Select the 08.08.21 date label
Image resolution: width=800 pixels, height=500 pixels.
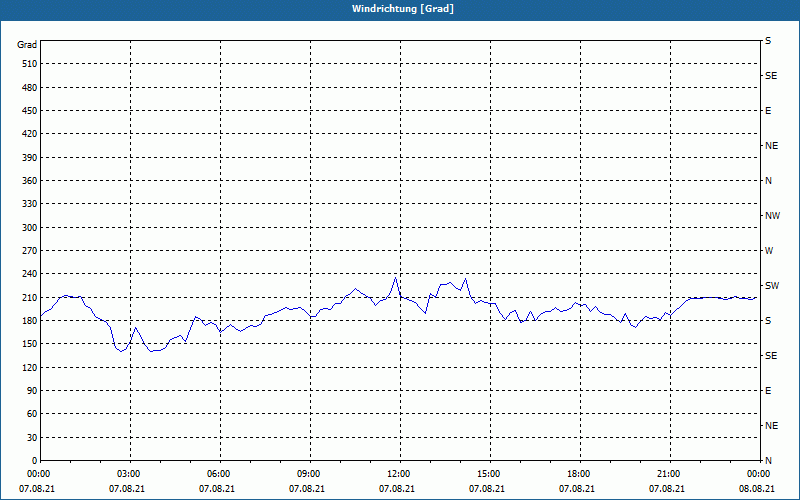tap(757, 489)
